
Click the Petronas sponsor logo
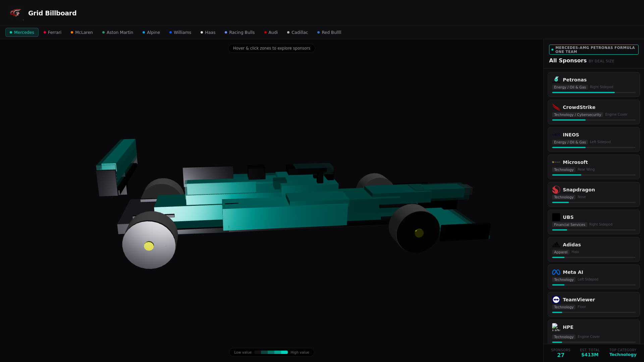[556, 80]
